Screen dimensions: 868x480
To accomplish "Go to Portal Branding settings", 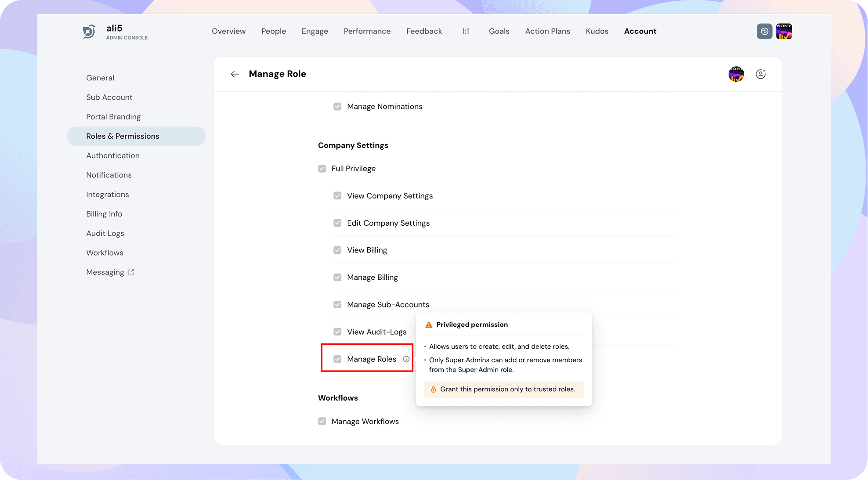I will click(136, 117).
